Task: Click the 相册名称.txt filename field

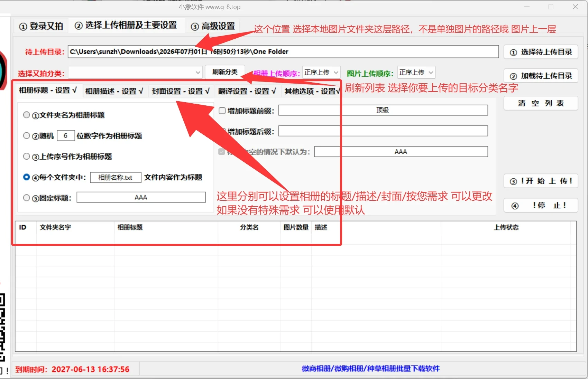Action: pos(116,177)
